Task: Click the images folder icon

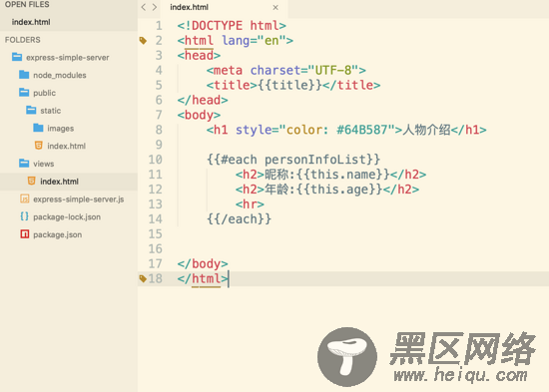Action: point(38,128)
